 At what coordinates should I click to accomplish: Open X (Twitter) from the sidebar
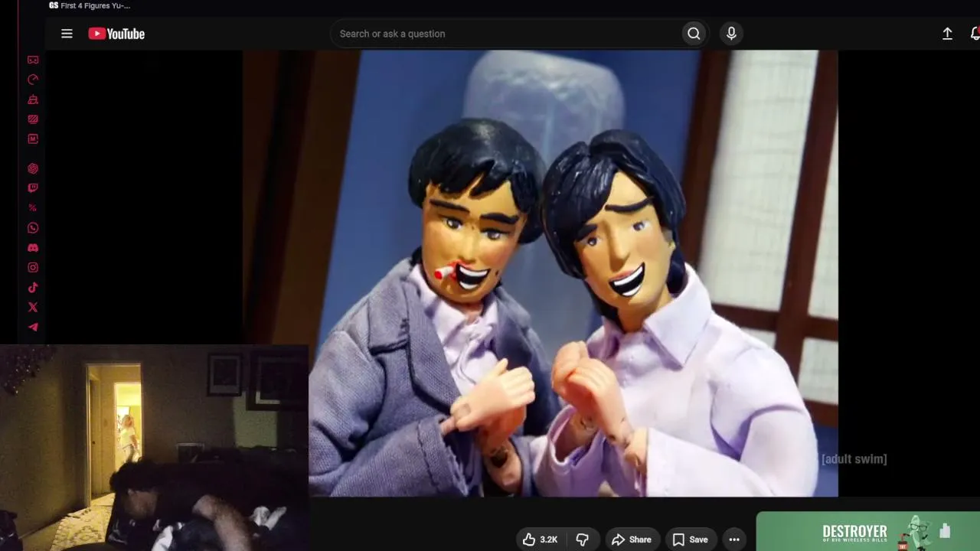33,308
